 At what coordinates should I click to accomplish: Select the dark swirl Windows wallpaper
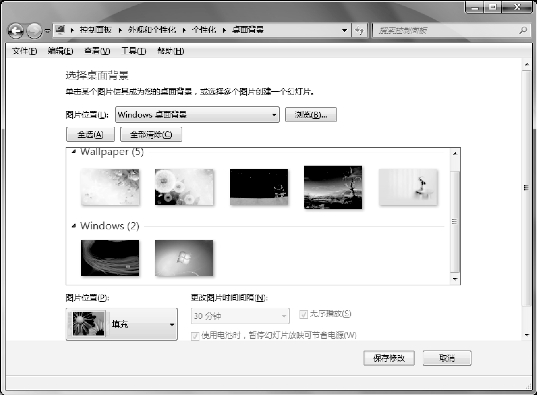click(110, 258)
